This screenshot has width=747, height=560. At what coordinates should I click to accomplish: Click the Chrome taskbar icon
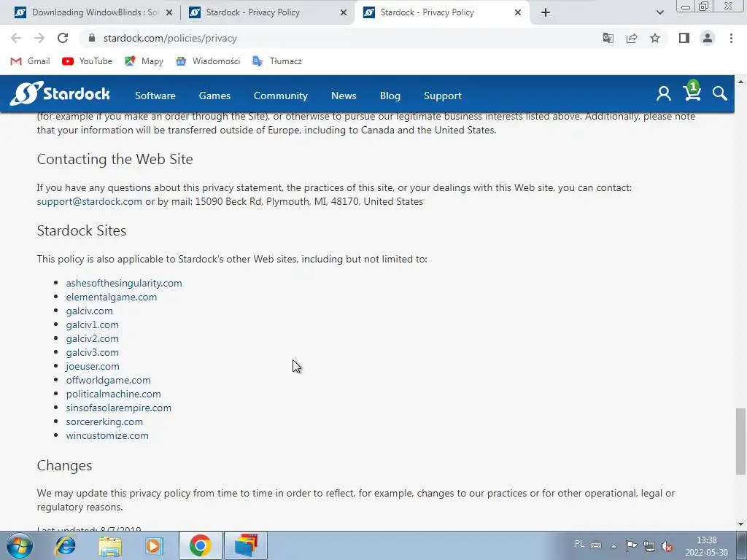tap(201, 545)
